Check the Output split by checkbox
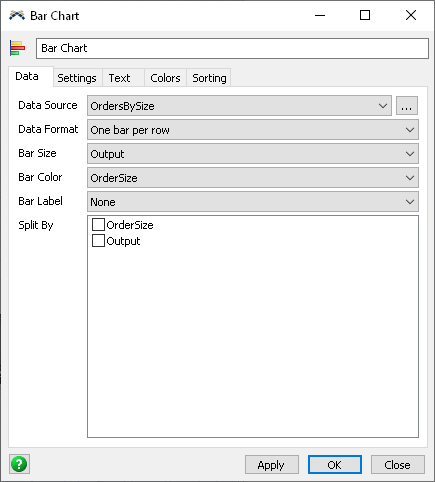The image size is (435, 482). click(x=98, y=241)
